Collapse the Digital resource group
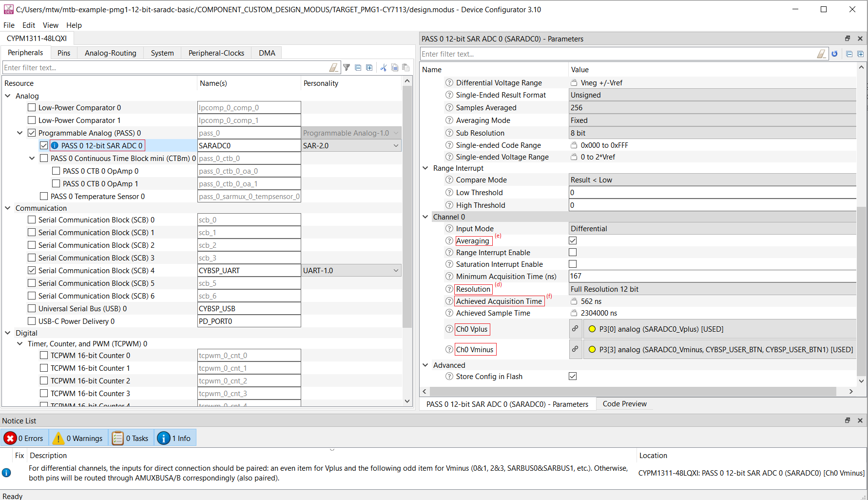The image size is (868, 500). click(x=8, y=333)
